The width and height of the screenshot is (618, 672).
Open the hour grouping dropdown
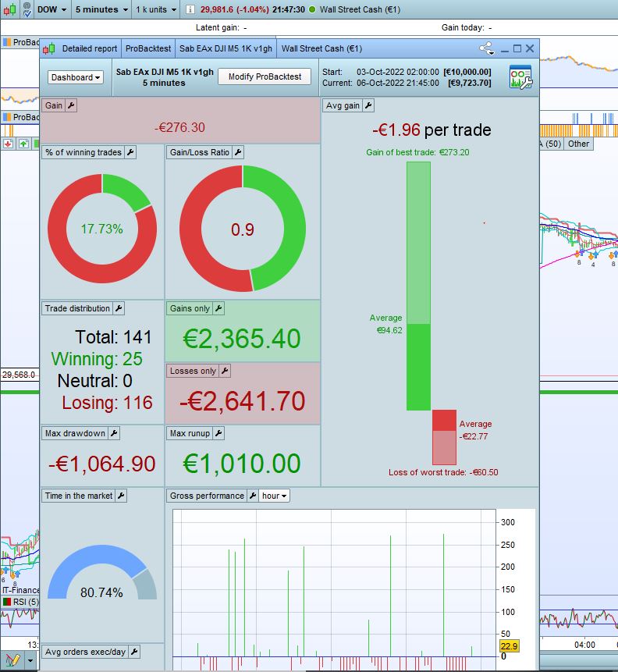point(275,496)
